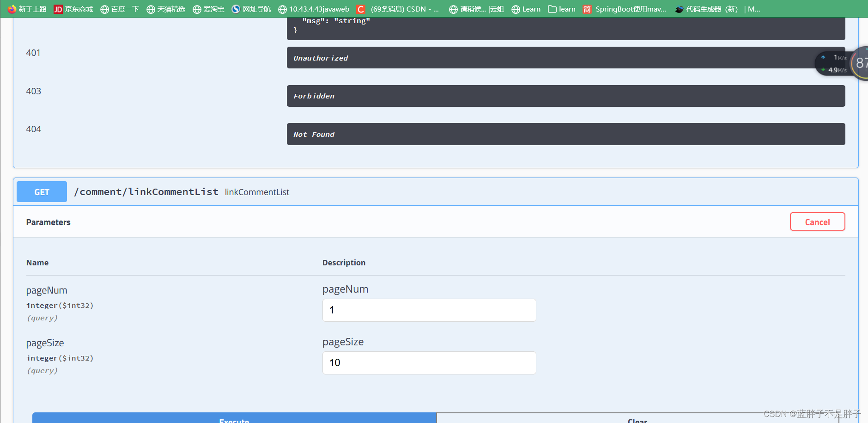Open the 百度一下 bookmark
868x423 pixels.
click(x=120, y=9)
